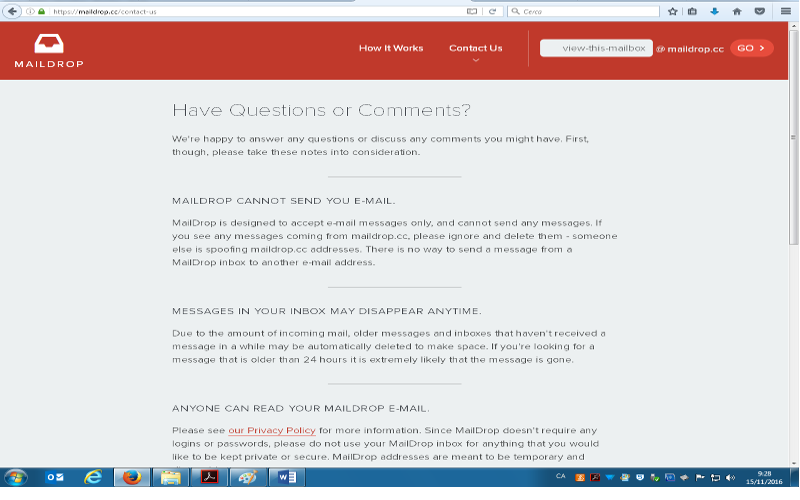Viewport: 800px width, 500px height.
Task: Open Adobe Reader from the taskbar
Action: (x=210, y=477)
